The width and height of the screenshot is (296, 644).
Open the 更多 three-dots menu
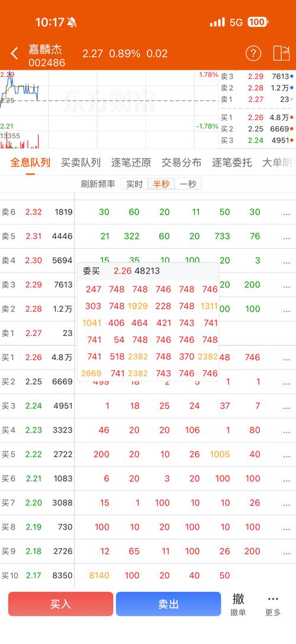pyautogui.click(x=273, y=604)
